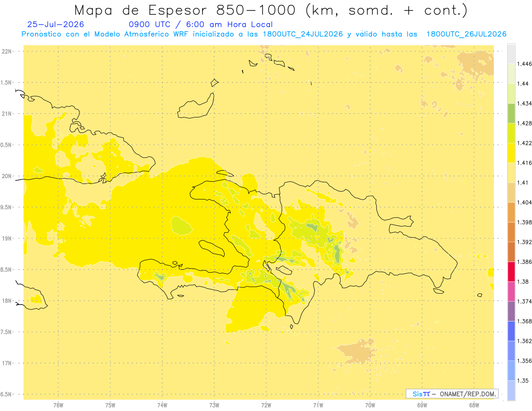Click the '71W' longitude axis label
Image resolution: width=532 pixels, height=411 pixels.
(318, 405)
